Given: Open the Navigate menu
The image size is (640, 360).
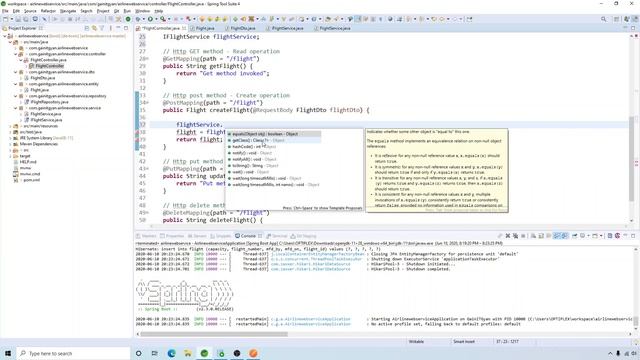Looking at the screenshot, I should pos(68,11).
